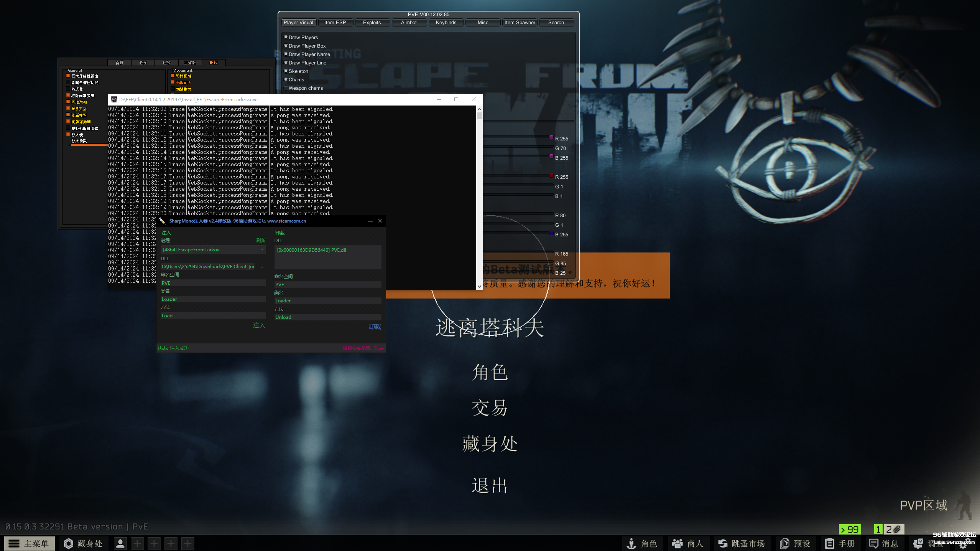
Task: Open the 跳蚤市场 flea market icon
Action: click(723, 543)
